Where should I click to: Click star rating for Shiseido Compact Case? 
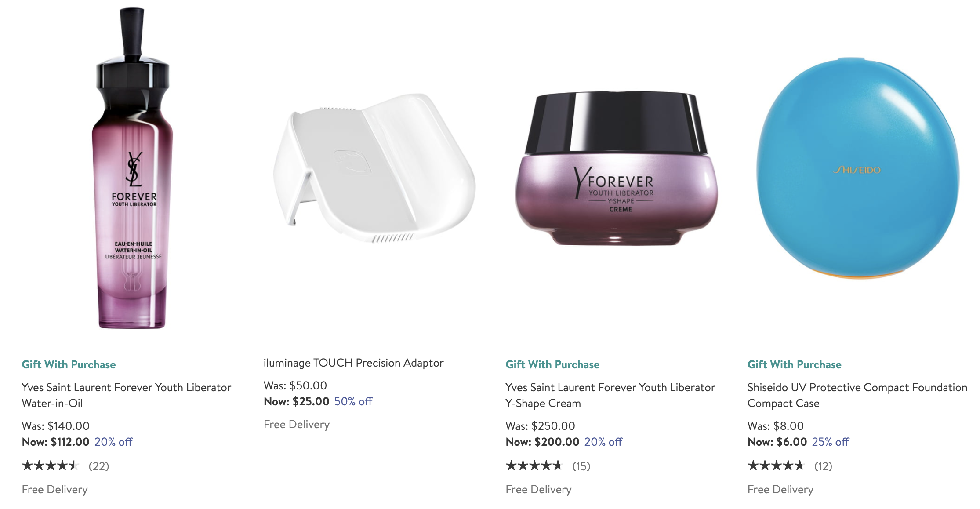776,465
